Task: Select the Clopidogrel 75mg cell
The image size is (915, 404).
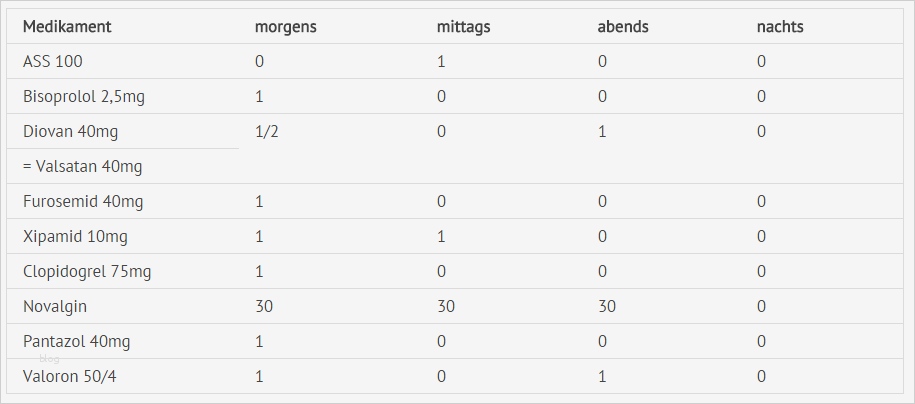Action: tap(87, 272)
